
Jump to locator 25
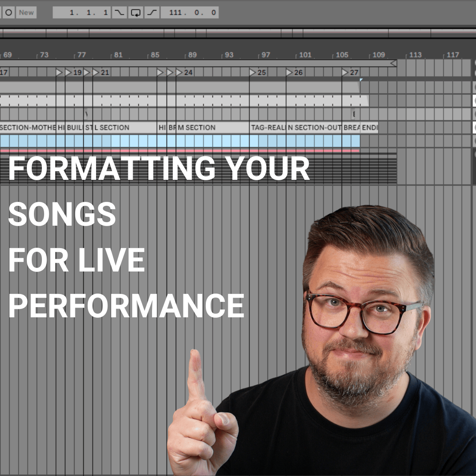[253, 72]
